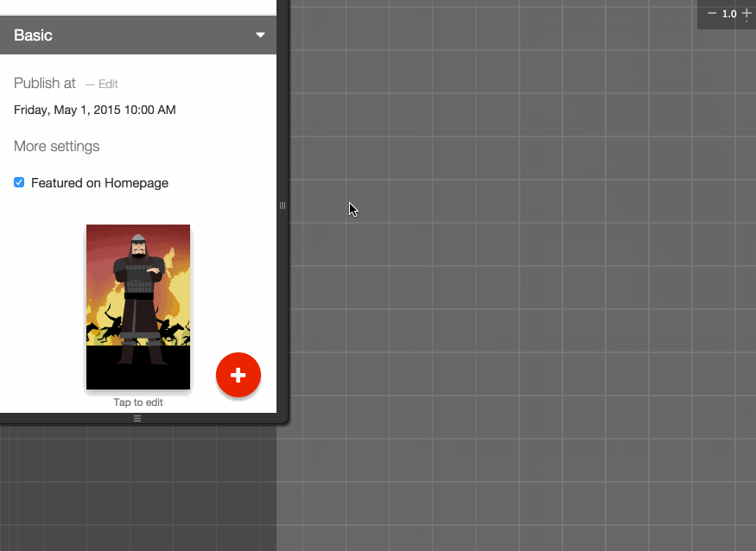The width and height of the screenshot is (756, 551).
Task: Click the red plus add button
Action: point(238,375)
